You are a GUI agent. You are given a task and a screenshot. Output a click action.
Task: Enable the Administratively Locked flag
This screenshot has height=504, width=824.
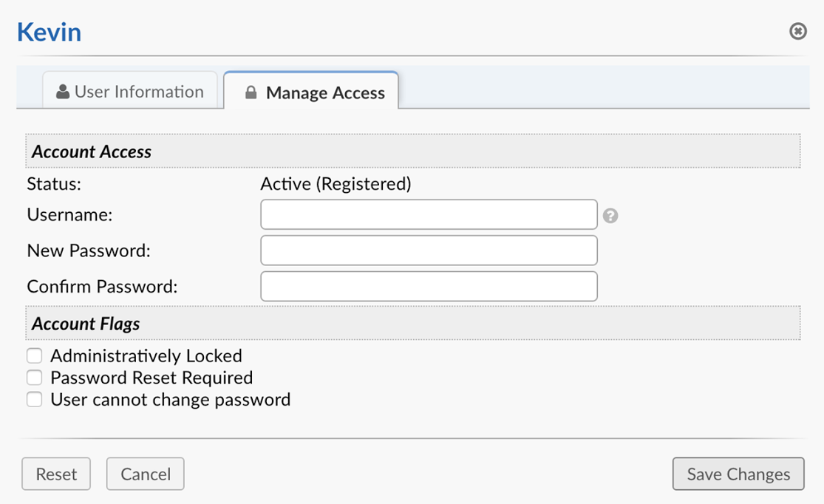34,355
